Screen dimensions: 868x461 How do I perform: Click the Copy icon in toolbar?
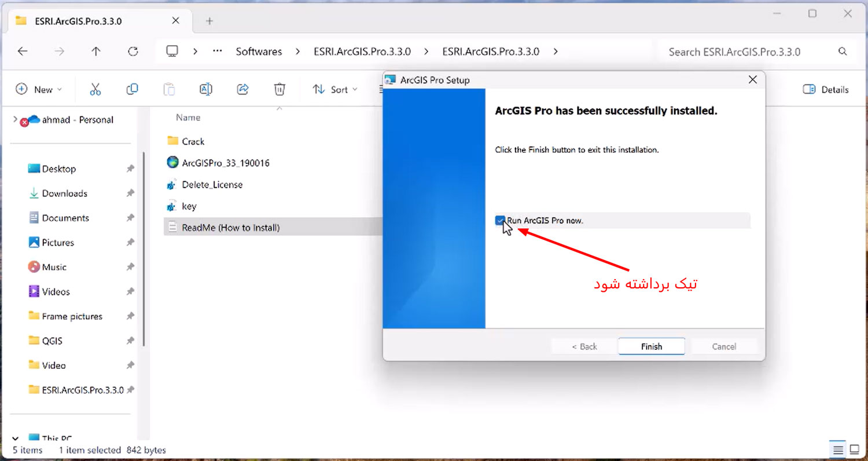(x=132, y=89)
